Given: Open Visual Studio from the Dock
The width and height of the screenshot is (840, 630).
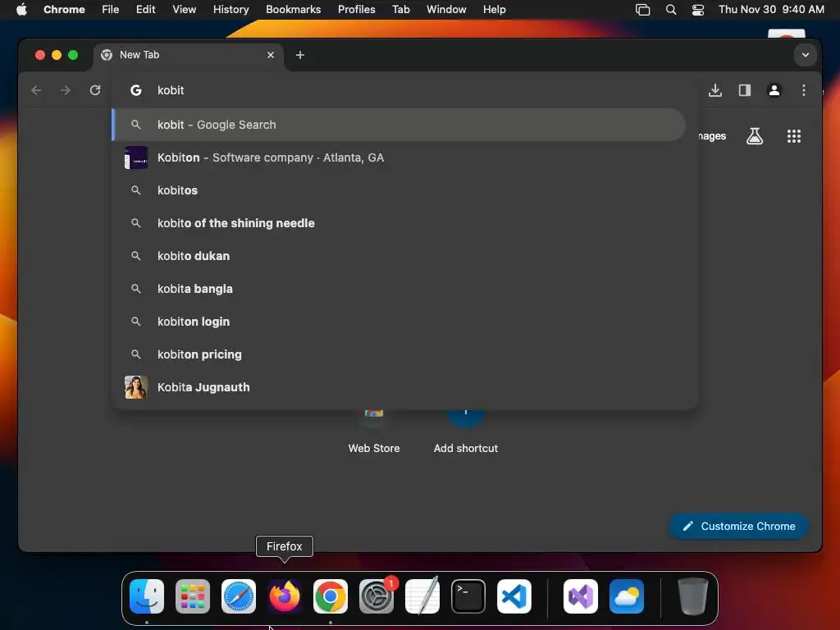Looking at the screenshot, I should point(581,596).
